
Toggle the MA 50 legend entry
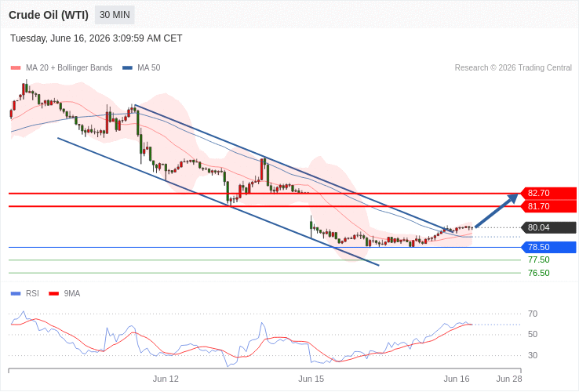[141, 68]
